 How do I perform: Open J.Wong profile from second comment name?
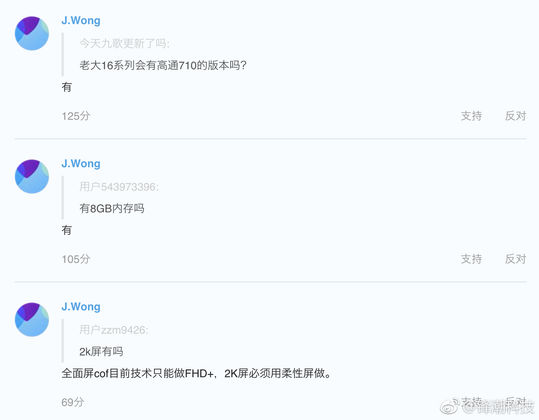click(x=81, y=163)
